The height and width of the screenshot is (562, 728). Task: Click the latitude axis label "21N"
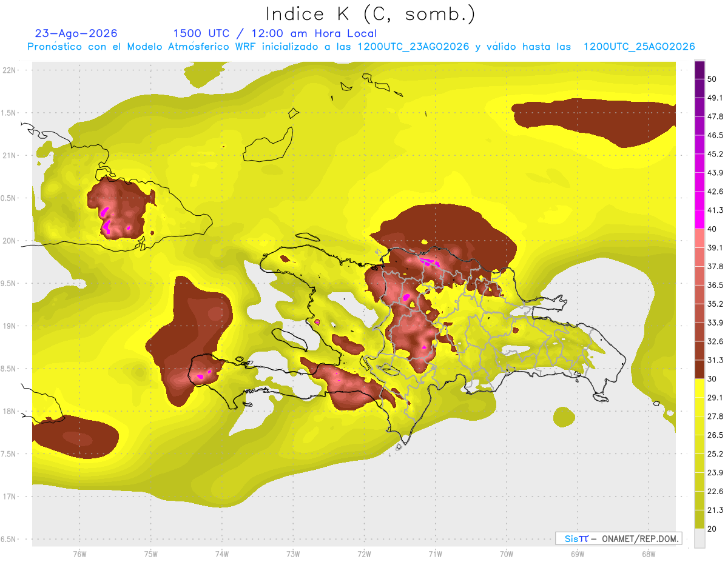(10, 156)
